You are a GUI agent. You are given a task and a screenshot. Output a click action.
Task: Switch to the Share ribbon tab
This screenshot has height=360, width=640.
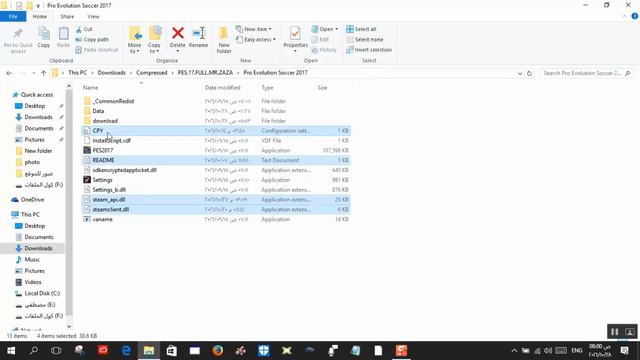coord(67,17)
